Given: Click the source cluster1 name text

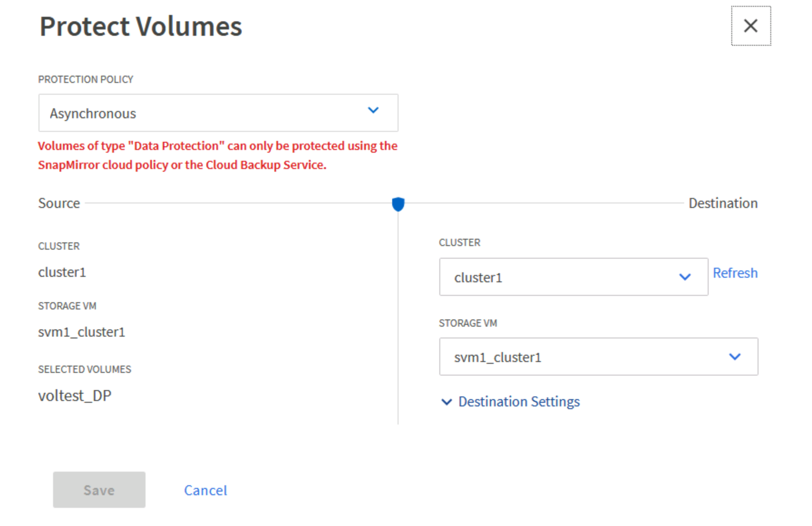Looking at the screenshot, I should pyautogui.click(x=62, y=272).
